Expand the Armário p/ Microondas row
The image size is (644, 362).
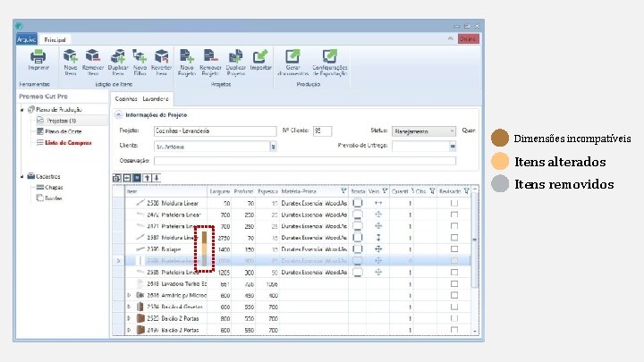(x=129, y=295)
